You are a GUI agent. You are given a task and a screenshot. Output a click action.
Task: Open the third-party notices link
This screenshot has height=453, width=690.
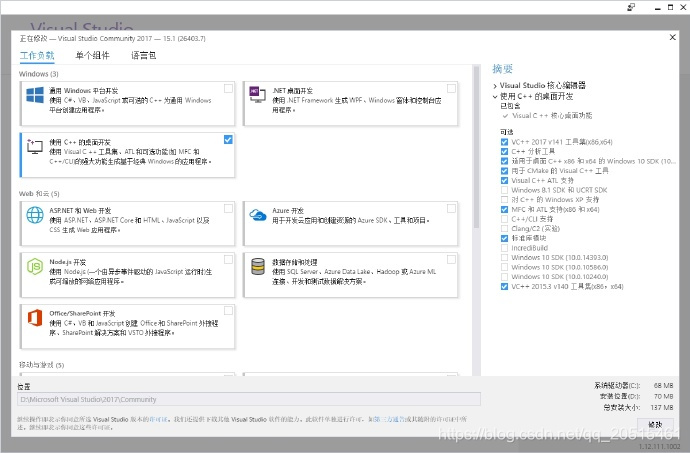(389, 420)
